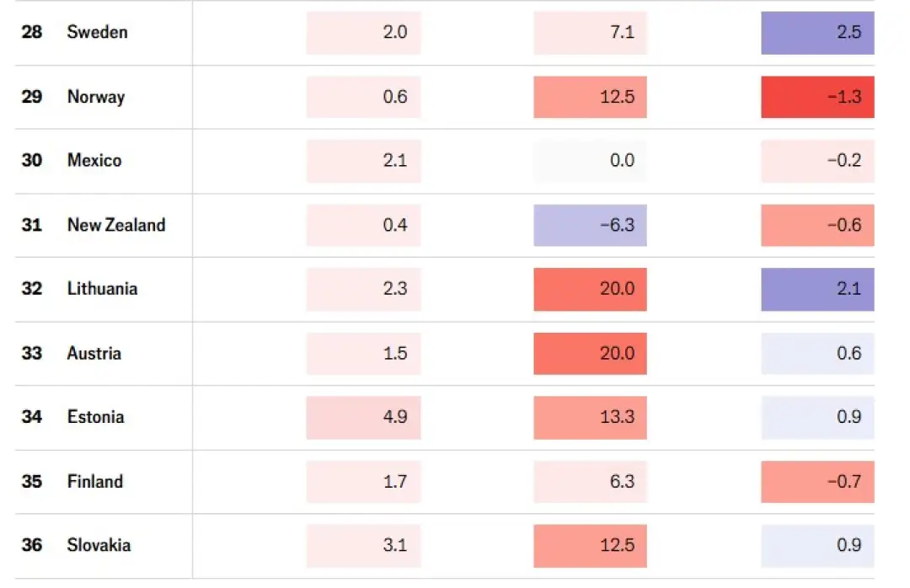
Task: Click Lithuania's purple 2.1 cell
Action: 817,289
